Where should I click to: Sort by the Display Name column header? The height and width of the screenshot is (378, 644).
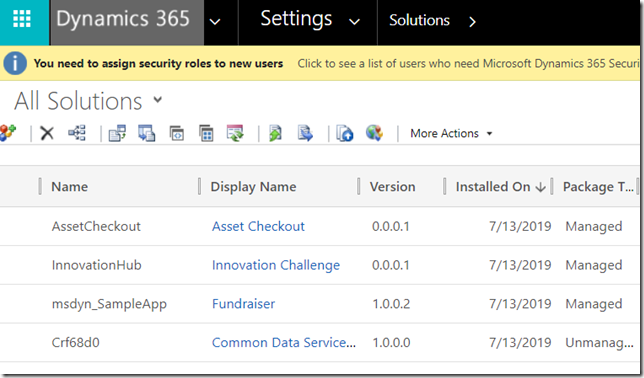[253, 187]
